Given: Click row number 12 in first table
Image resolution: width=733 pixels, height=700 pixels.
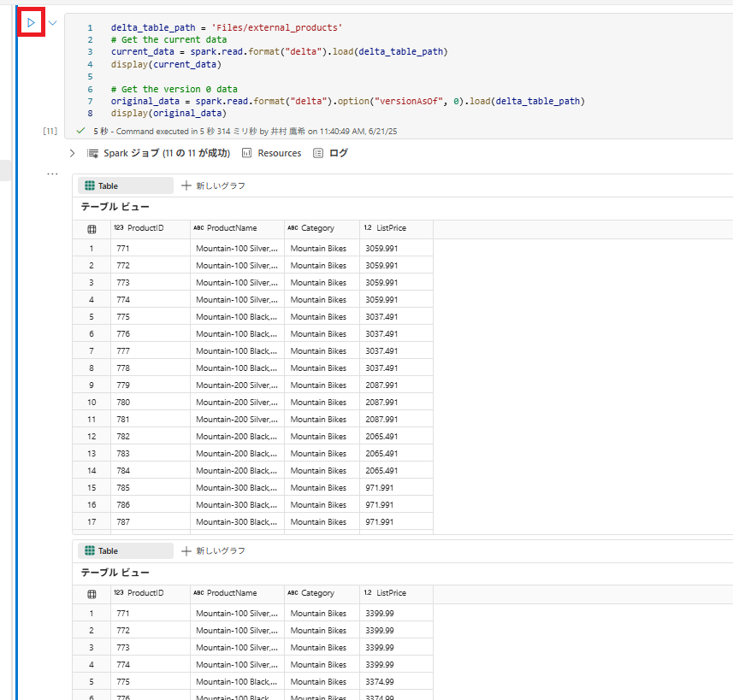Looking at the screenshot, I should click(x=92, y=437).
